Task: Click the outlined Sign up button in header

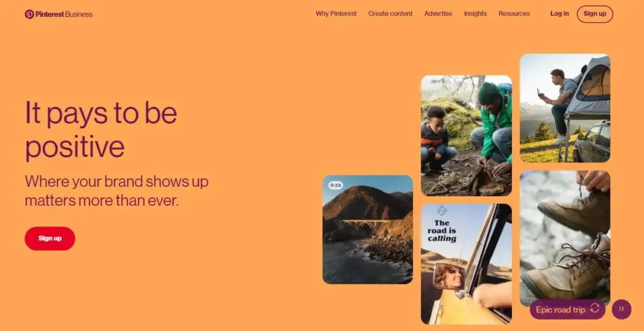Action: click(x=595, y=14)
